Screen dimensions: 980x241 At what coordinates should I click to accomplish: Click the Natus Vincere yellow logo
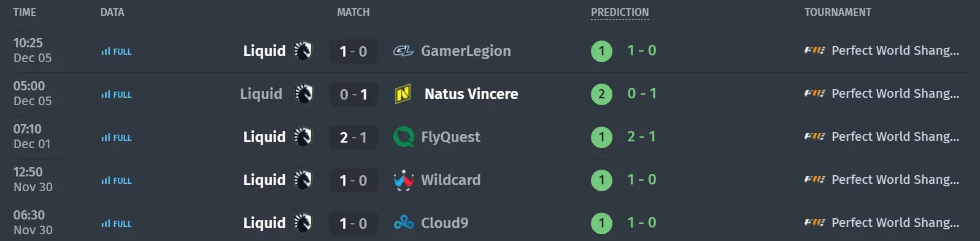pyautogui.click(x=403, y=94)
